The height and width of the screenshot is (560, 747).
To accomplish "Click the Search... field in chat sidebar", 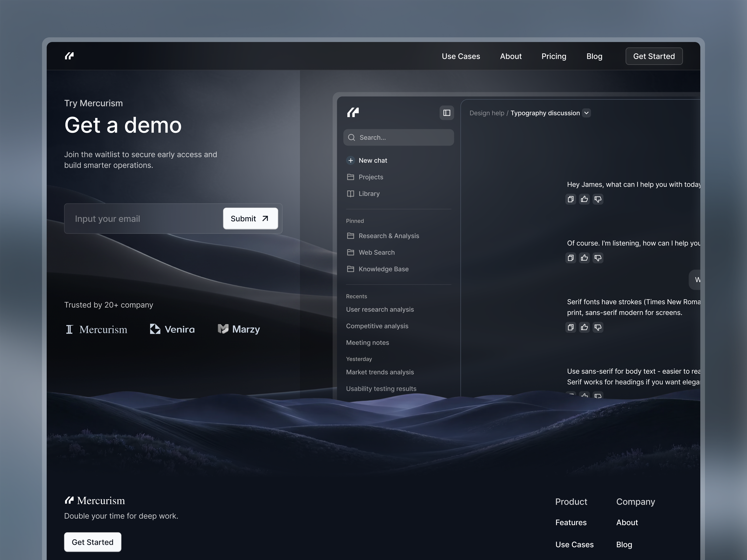I will (x=398, y=137).
